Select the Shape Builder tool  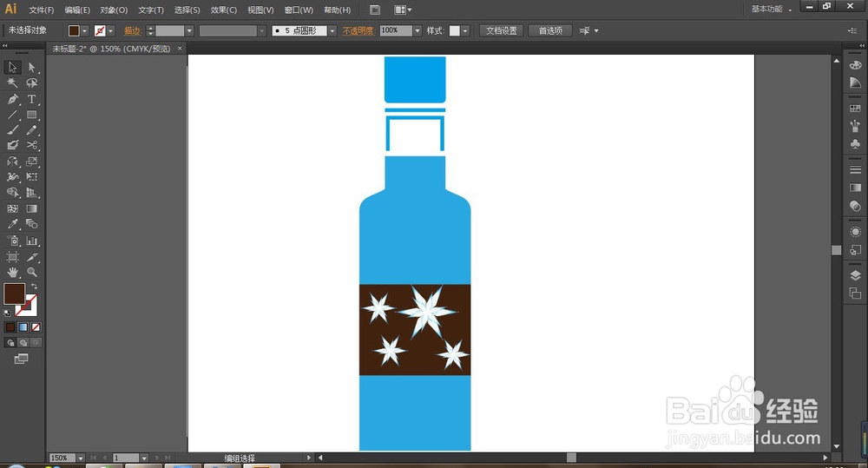click(x=12, y=193)
